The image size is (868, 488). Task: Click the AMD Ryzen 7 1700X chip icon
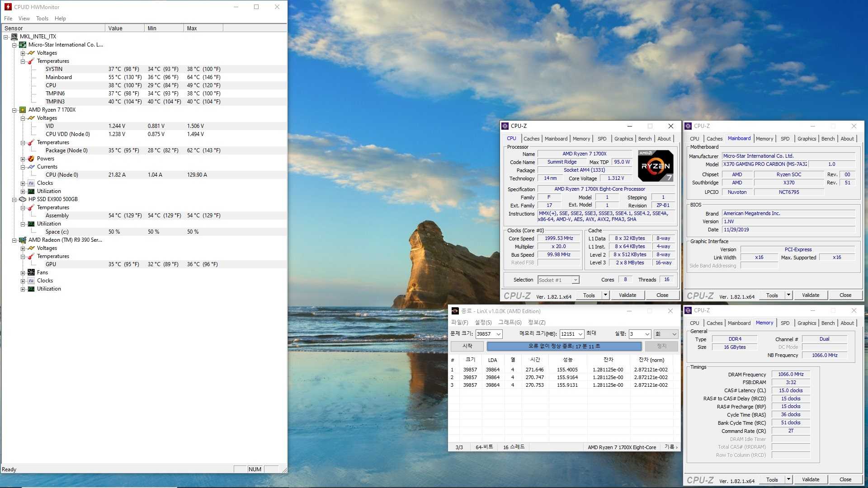23,110
